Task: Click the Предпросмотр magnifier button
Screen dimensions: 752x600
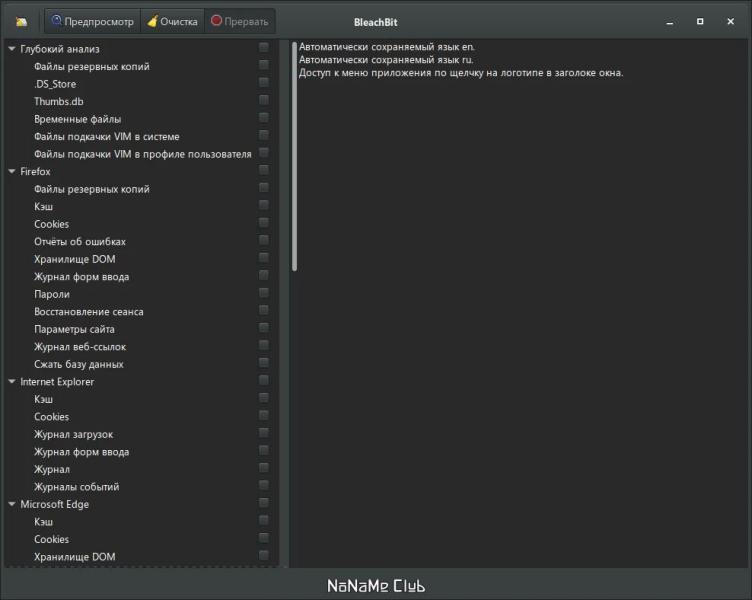Action: (93, 22)
